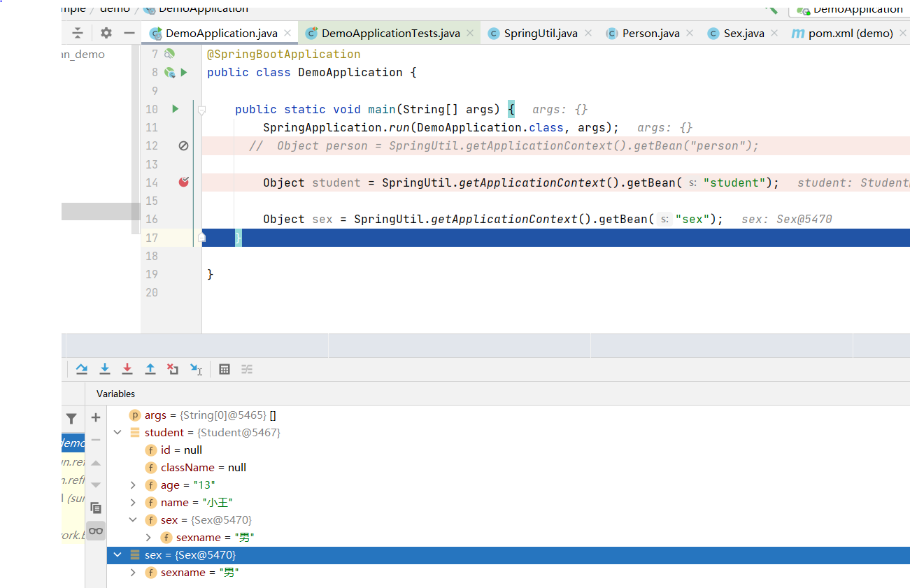Screen dimensions: 910x588
Task: Click the Drop Frame icon
Action: click(x=173, y=369)
